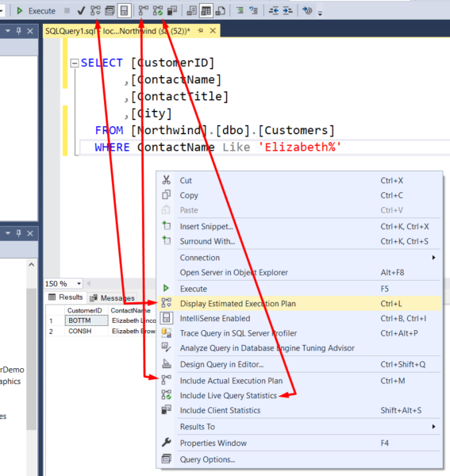This screenshot has height=476, width=450.
Task: Click the Execute button in toolbar
Action: 36,11
